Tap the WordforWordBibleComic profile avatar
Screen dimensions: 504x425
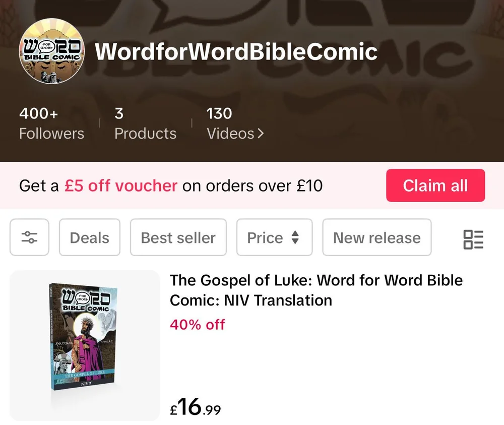(x=52, y=51)
